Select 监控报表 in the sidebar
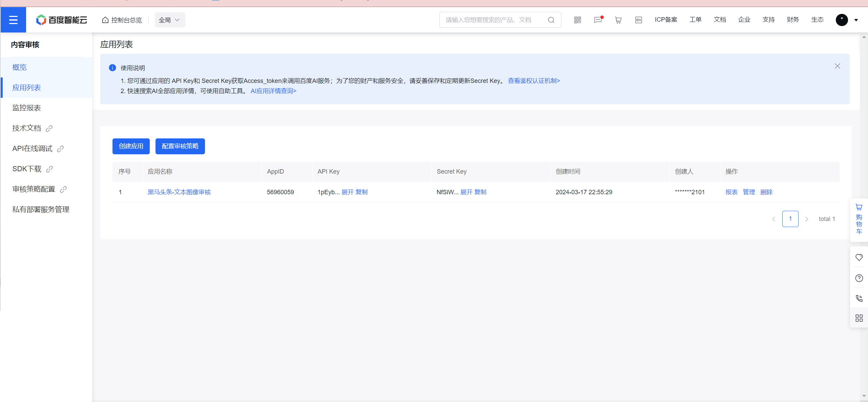This screenshot has height=402, width=868. point(26,108)
